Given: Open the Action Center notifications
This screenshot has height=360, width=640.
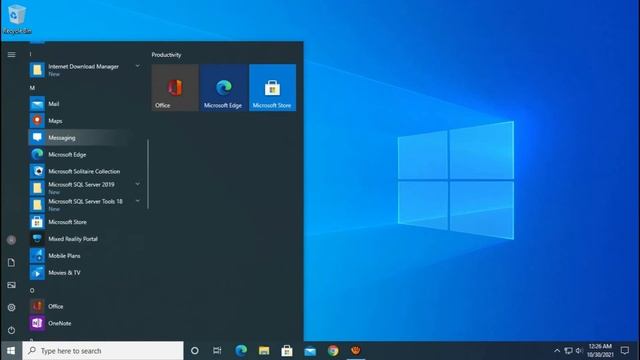Looking at the screenshot, I should (624, 351).
